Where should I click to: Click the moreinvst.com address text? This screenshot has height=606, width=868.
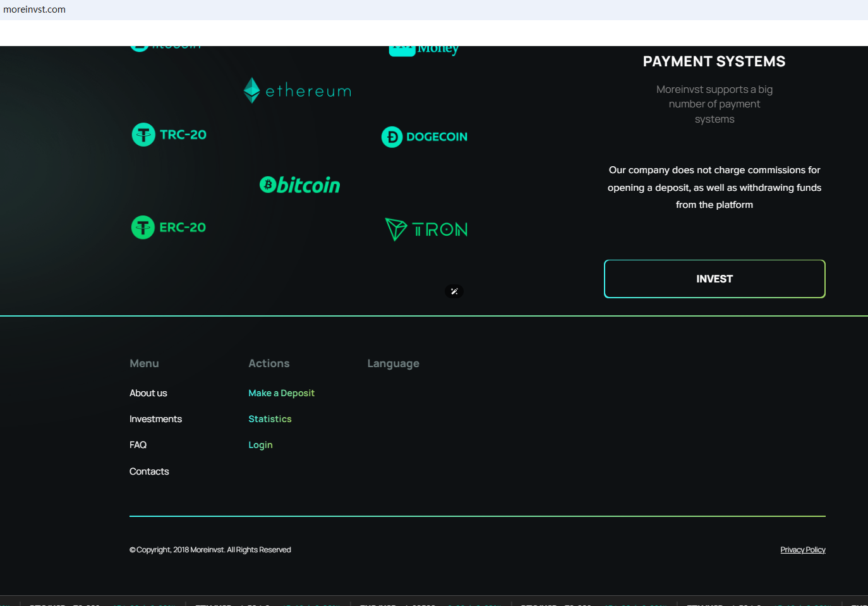coord(35,9)
